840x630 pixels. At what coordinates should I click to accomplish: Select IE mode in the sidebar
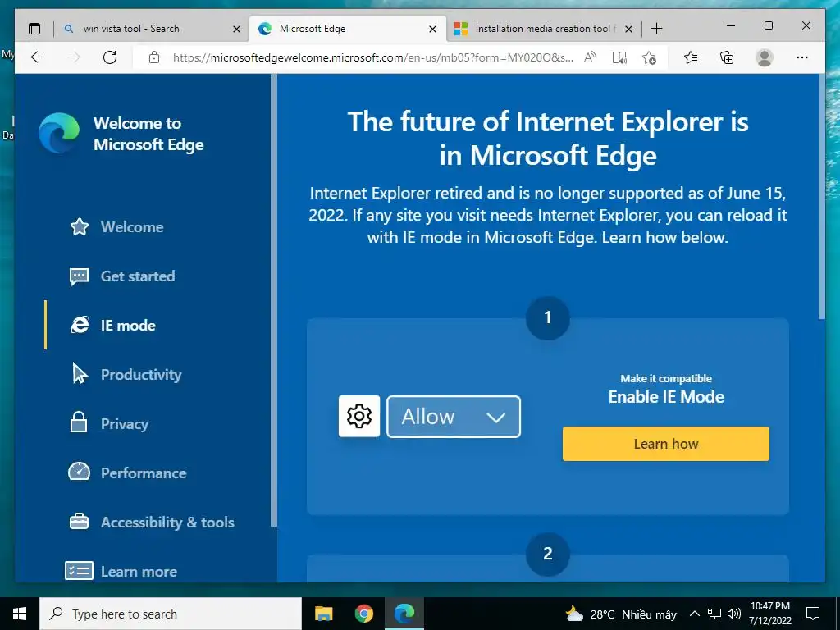[112, 326]
